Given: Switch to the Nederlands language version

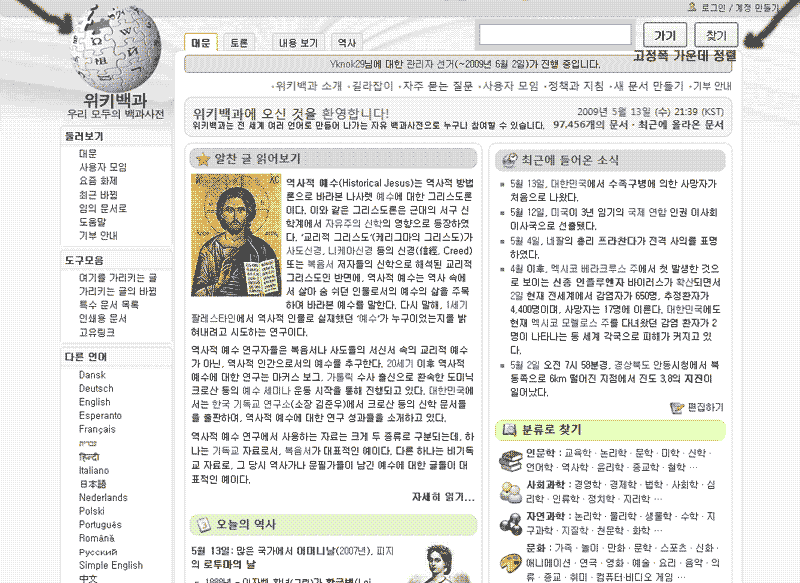Looking at the screenshot, I should pyautogui.click(x=103, y=497).
